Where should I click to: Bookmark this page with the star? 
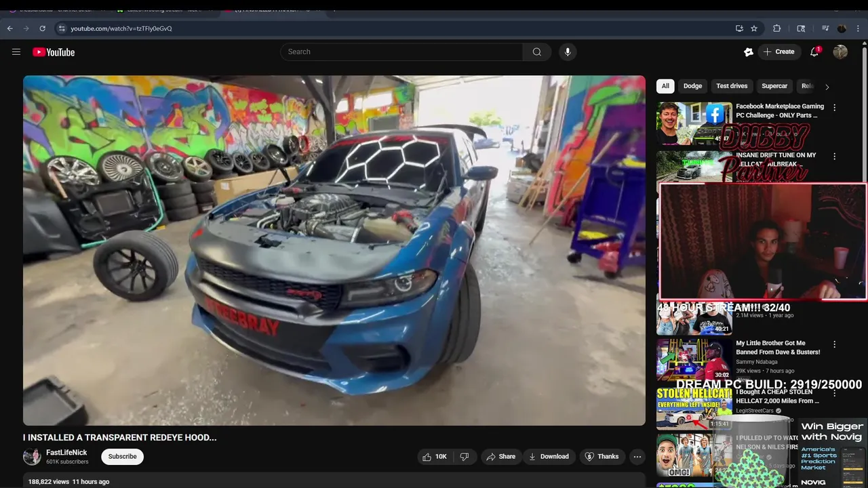pyautogui.click(x=754, y=28)
